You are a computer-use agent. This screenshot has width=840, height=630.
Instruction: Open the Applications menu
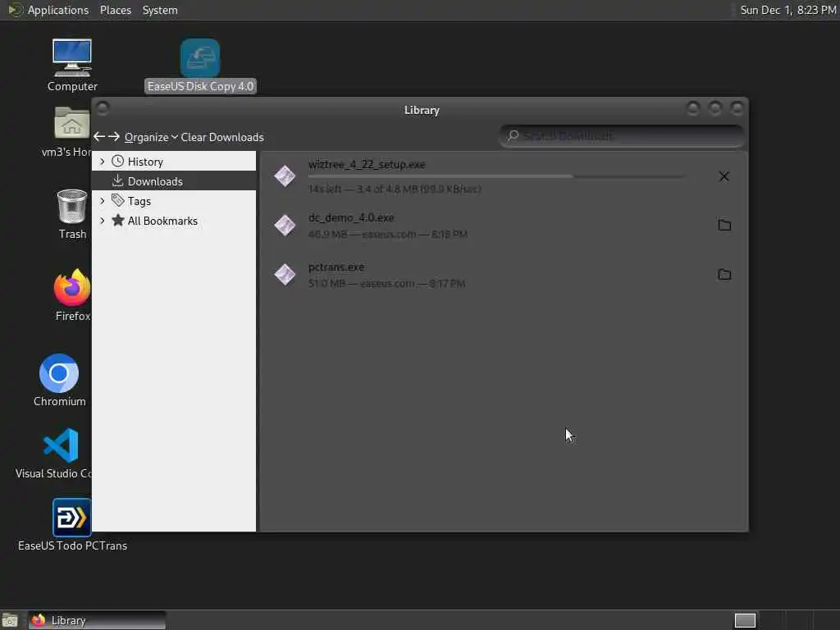click(58, 10)
